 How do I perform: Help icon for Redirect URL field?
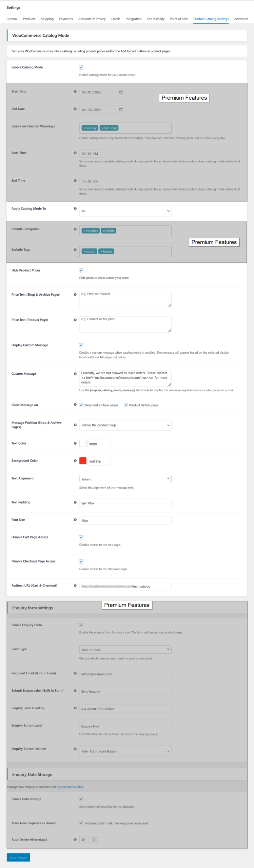(75, 586)
